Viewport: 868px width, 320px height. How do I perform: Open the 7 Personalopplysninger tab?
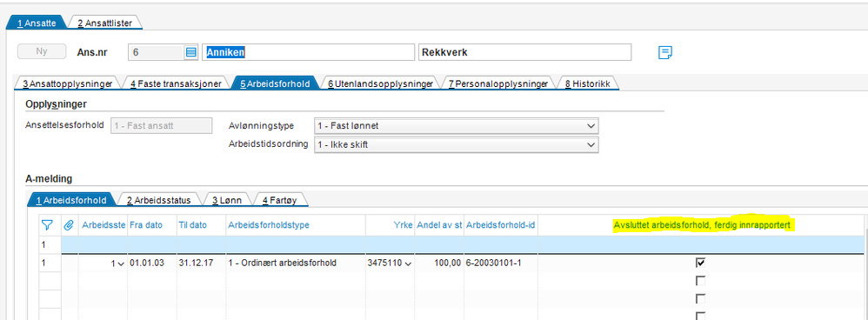coord(498,83)
